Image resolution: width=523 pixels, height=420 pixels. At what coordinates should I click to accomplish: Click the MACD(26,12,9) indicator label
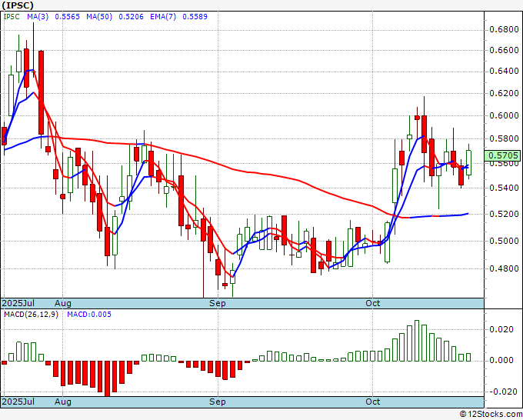pos(31,315)
